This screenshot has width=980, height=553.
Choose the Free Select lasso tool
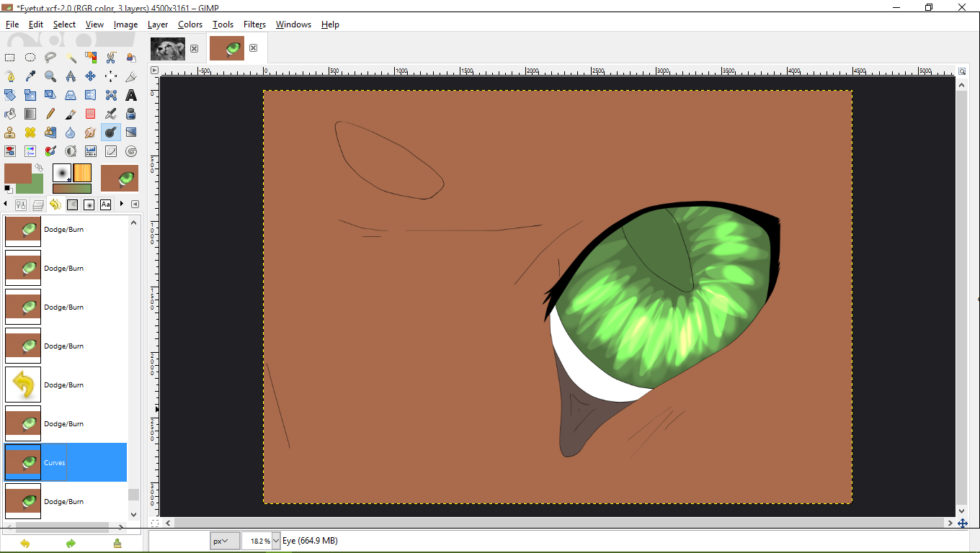[x=50, y=58]
